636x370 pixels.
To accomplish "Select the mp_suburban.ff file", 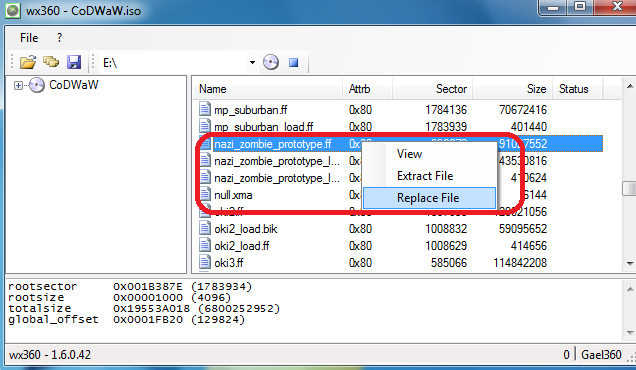I will (x=251, y=110).
